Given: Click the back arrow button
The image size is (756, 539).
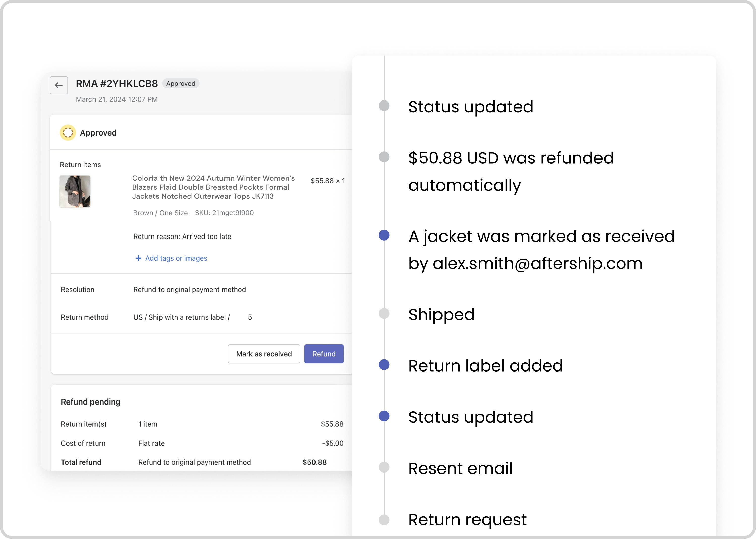Looking at the screenshot, I should coord(59,85).
